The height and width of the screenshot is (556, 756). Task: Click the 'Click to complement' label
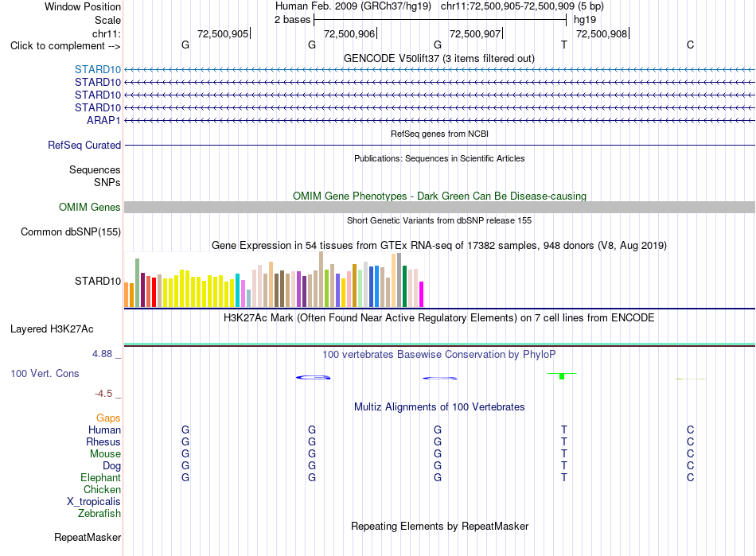[x=65, y=46]
